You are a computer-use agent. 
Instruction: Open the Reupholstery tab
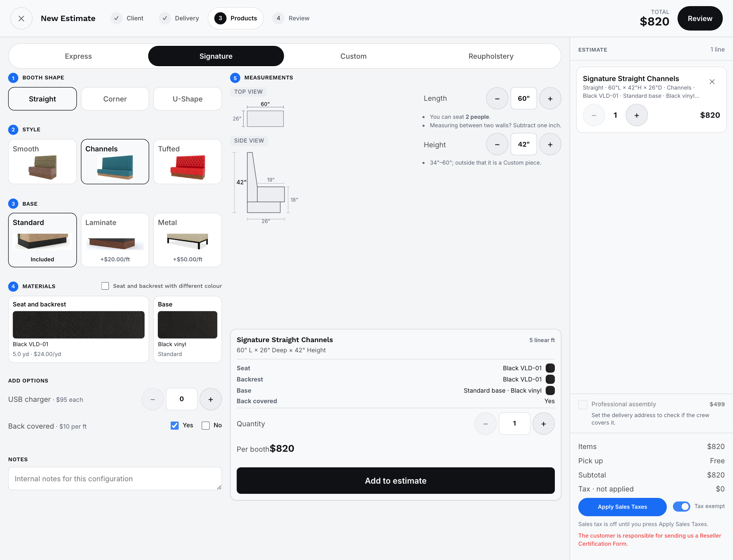click(x=491, y=56)
